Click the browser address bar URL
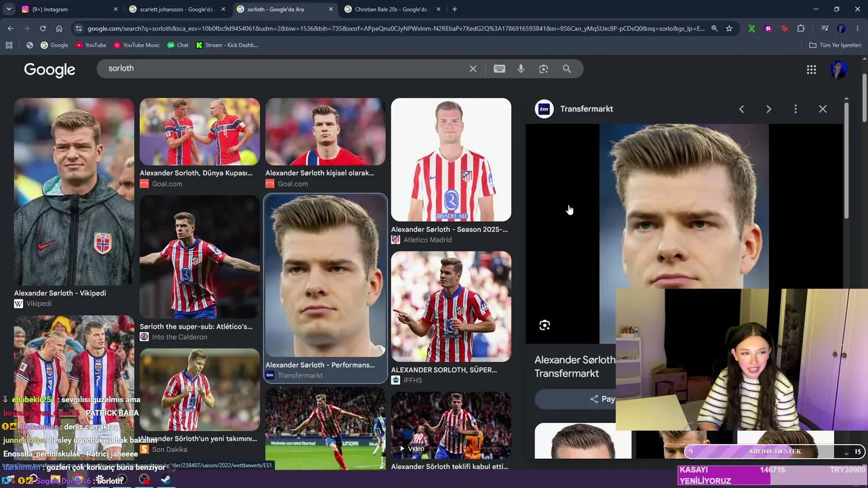The image size is (868, 488). [x=396, y=28]
